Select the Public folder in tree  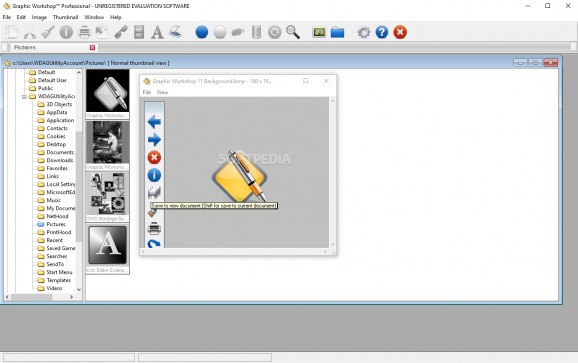coord(41,88)
